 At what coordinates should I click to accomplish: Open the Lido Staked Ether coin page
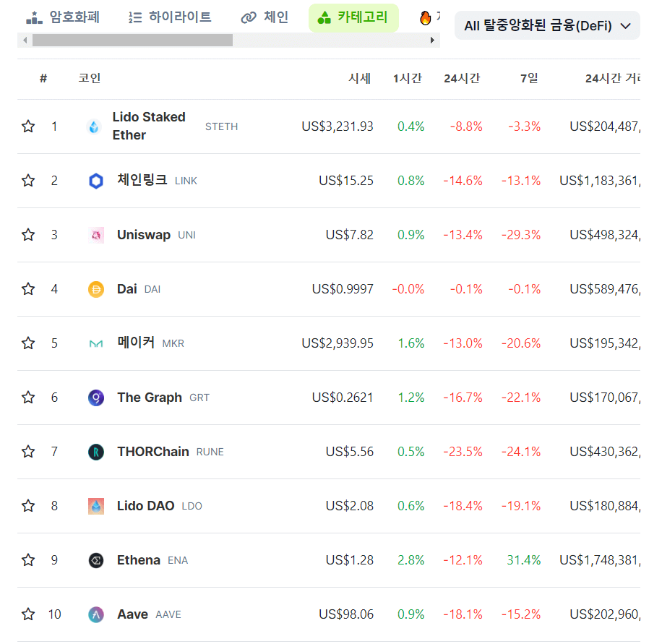tap(149, 126)
